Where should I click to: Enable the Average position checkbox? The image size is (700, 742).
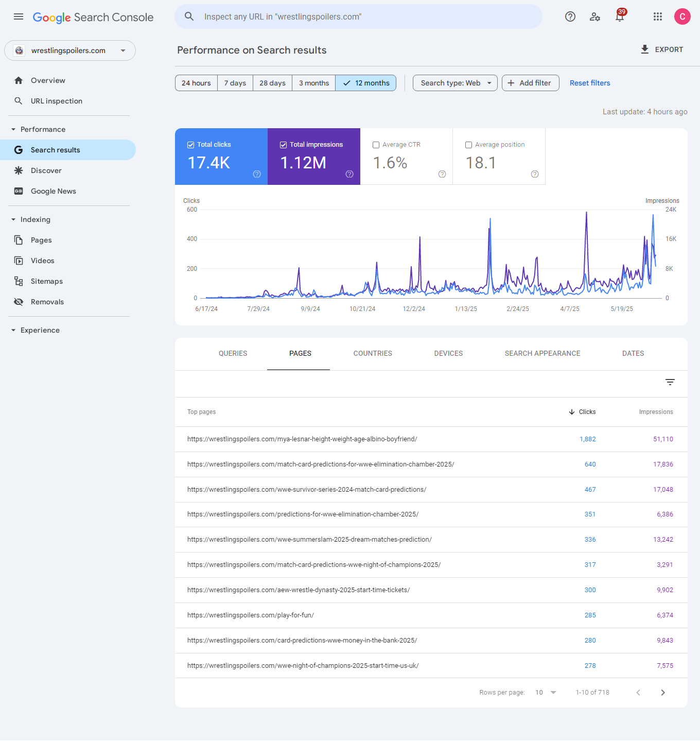click(x=469, y=145)
